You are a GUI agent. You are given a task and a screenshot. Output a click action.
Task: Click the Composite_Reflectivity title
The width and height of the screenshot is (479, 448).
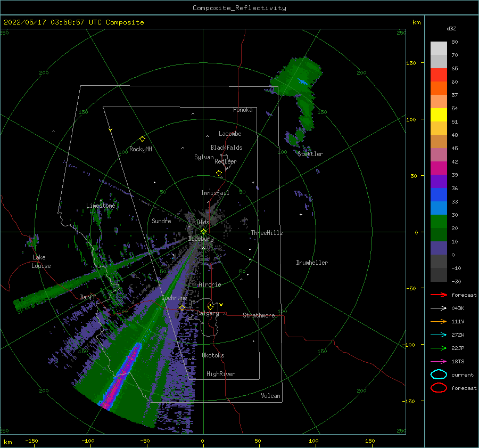(x=239, y=8)
